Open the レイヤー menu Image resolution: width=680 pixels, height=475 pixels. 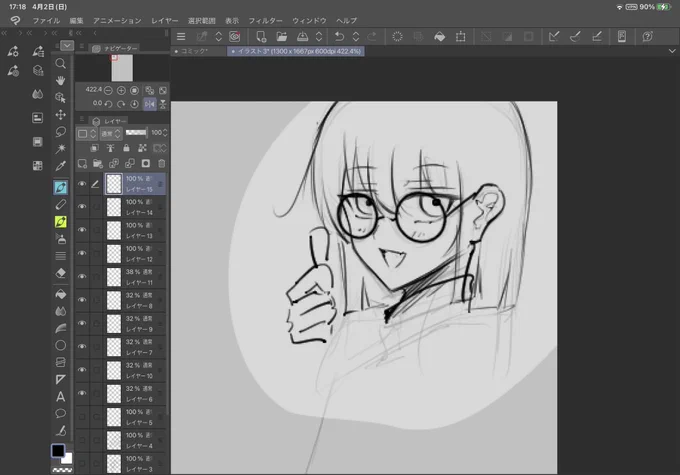tap(165, 20)
